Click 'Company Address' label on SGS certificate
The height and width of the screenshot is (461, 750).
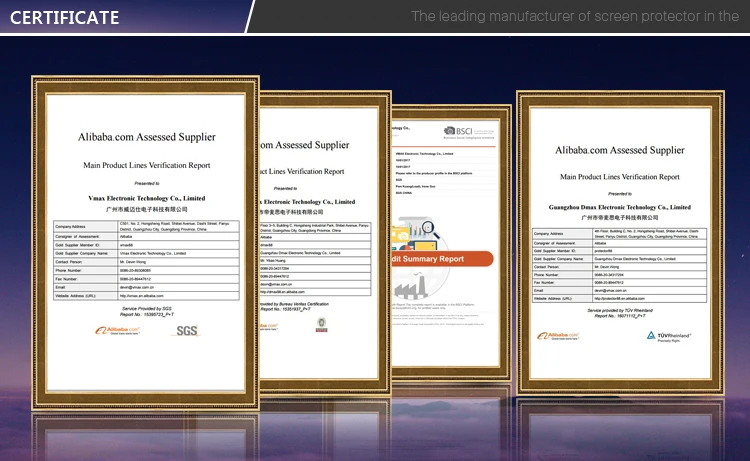[70, 227]
